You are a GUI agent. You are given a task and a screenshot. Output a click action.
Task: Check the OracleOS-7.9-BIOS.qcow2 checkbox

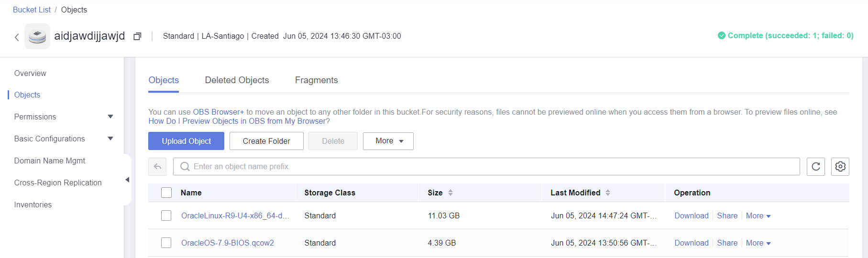click(x=166, y=243)
